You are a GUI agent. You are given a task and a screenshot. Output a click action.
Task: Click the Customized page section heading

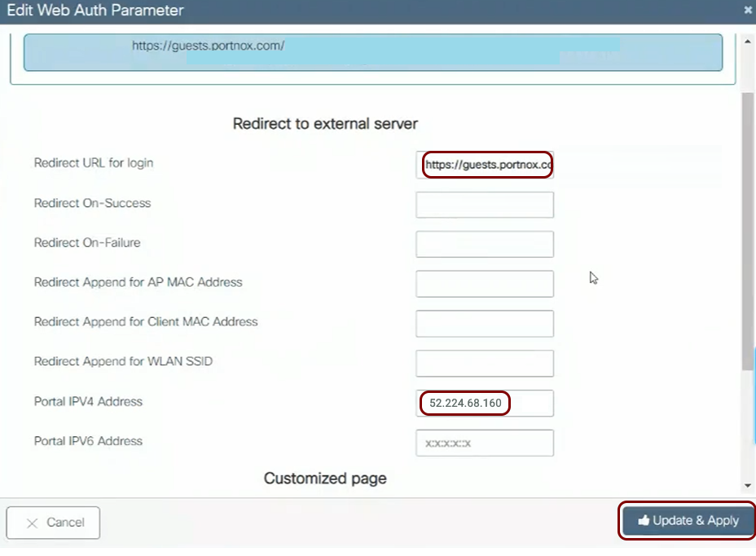tap(325, 479)
